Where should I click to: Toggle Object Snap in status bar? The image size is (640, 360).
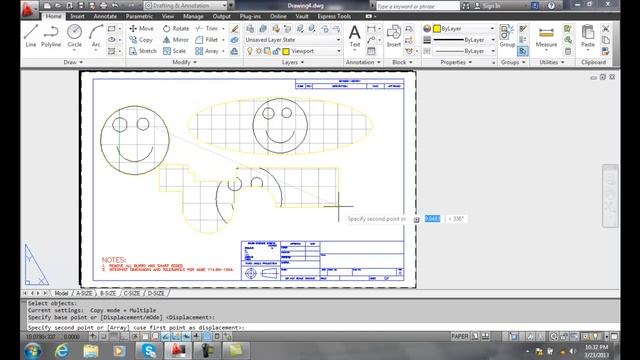145,336
